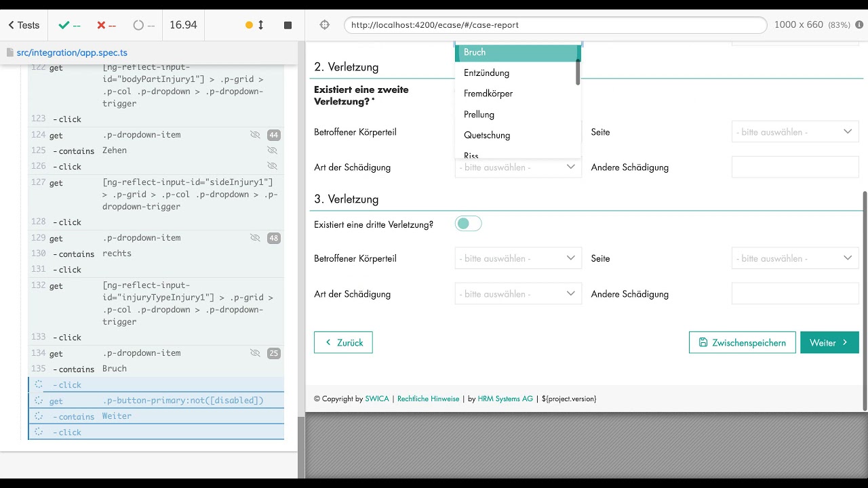Select command 127 get sideInjury1 row

[156, 195]
